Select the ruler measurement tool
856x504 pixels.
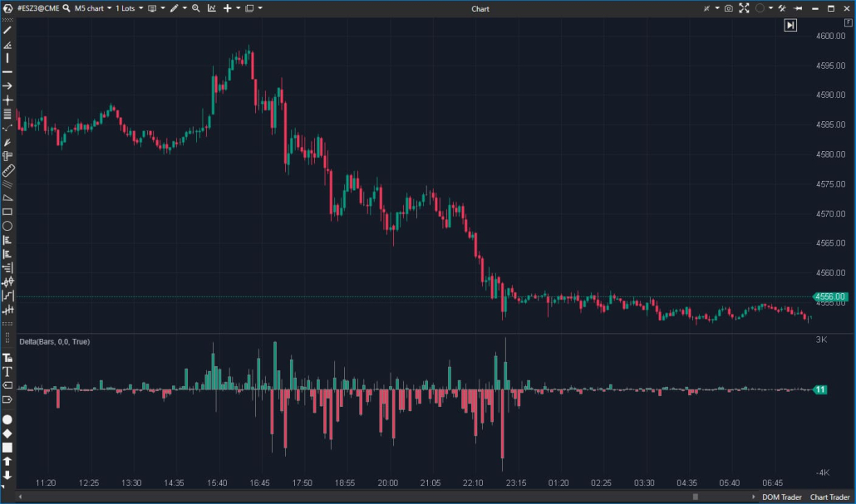pyautogui.click(x=7, y=169)
